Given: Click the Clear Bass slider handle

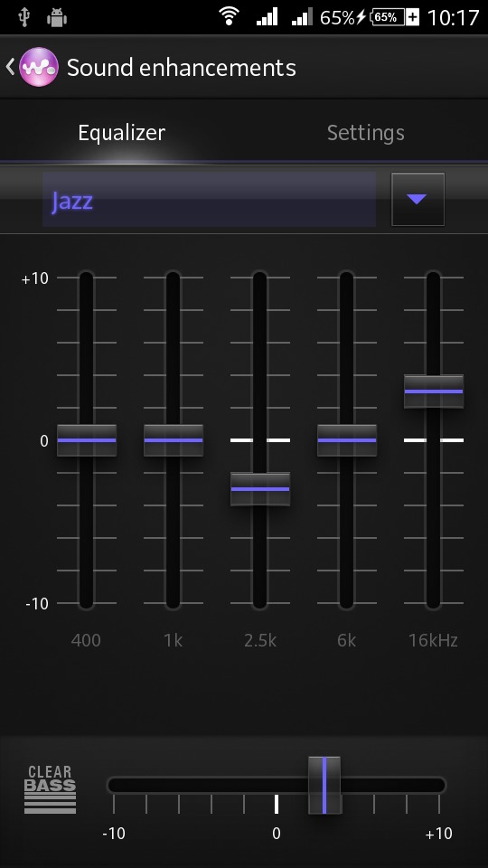Looking at the screenshot, I should (x=324, y=785).
